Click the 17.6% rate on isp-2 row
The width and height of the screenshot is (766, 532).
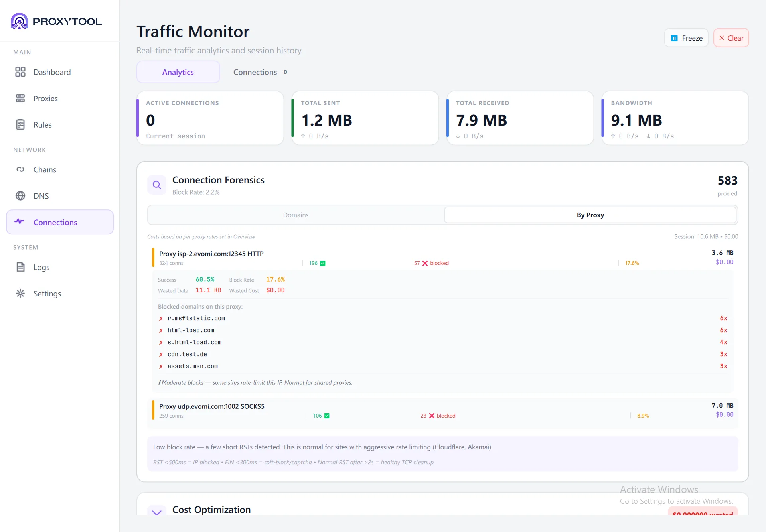coord(632,263)
